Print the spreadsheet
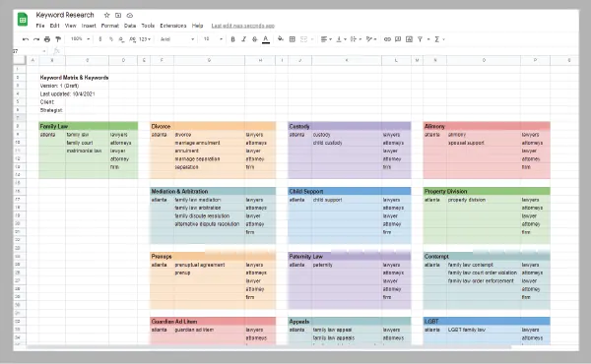Image resolution: width=591 pixels, height=364 pixels. (47, 39)
